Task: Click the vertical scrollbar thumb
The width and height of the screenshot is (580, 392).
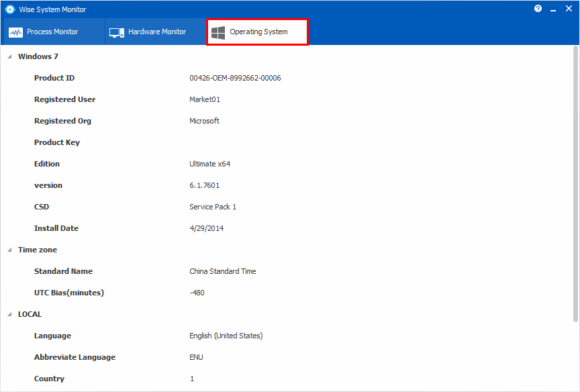Action: (575, 184)
